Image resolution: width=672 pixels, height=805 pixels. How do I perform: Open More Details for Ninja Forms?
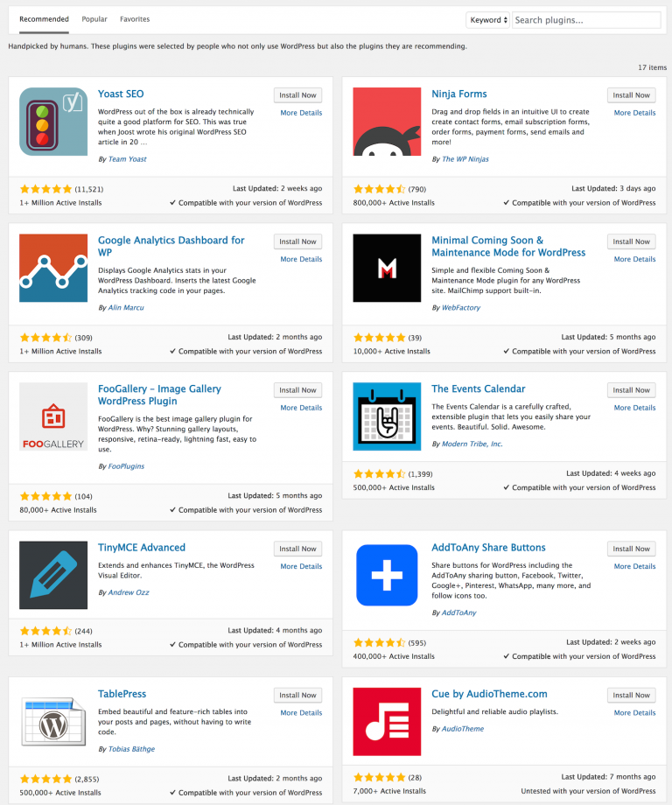(633, 113)
